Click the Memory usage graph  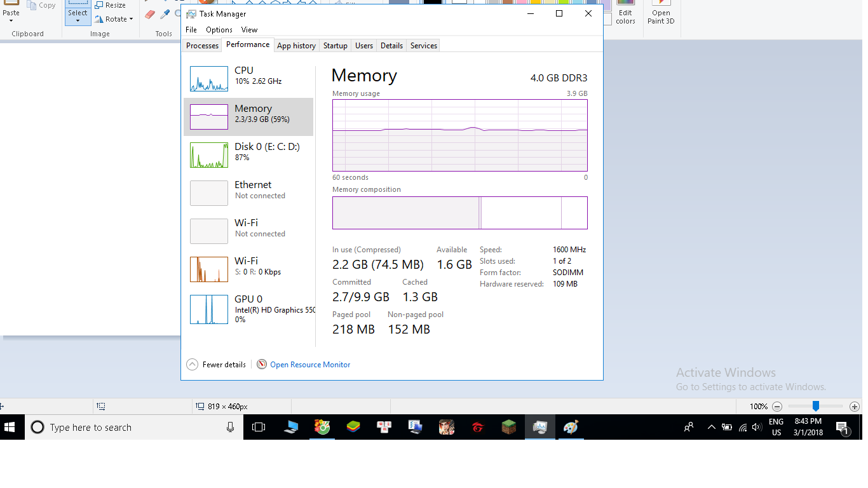pos(460,135)
